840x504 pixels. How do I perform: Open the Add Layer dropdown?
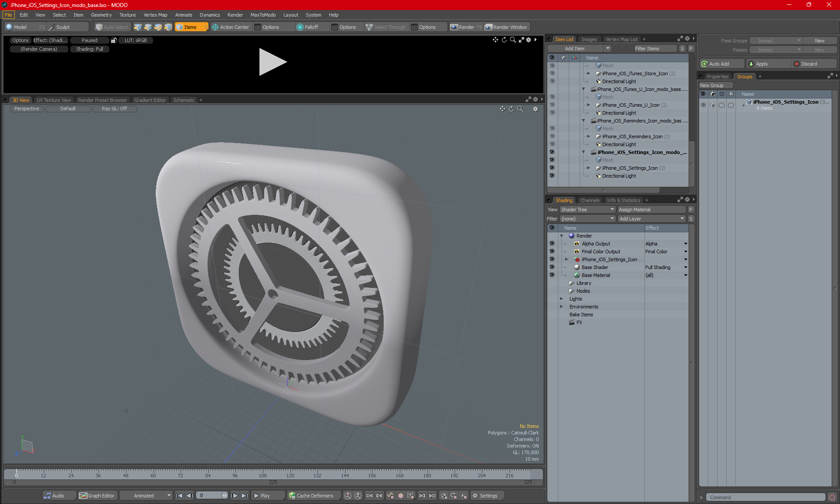click(651, 219)
